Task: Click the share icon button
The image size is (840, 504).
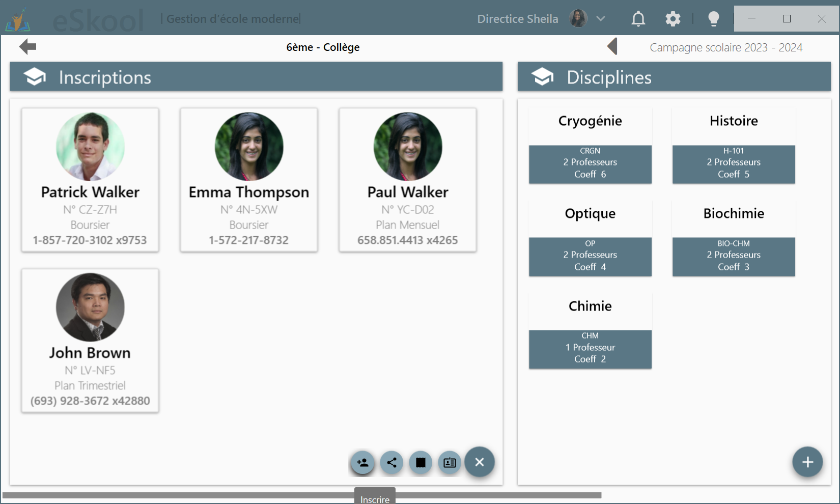Action: (x=391, y=462)
